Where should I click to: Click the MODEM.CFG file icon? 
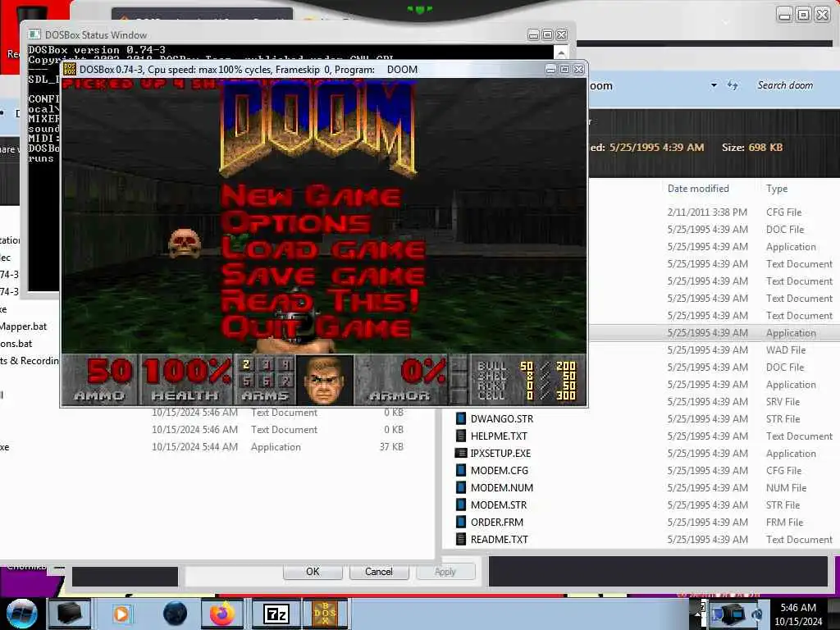point(460,470)
